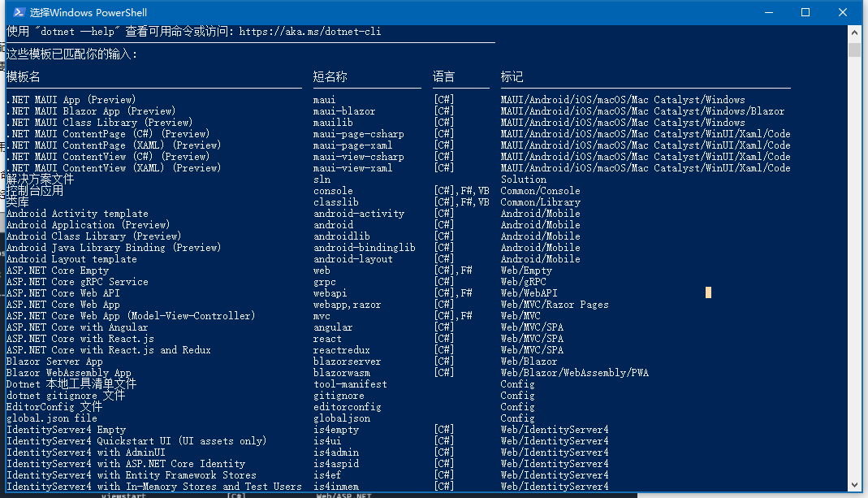Click the text selection block in the console
Image resolution: width=868 pixels, height=498 pixels.
[x=708, y=292]
